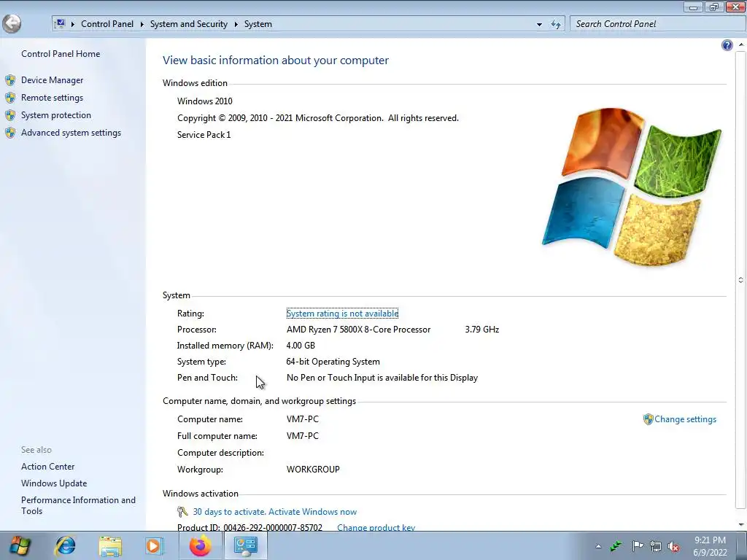The image size is (747, 560).
Task: Open address bar previous locations dropdown
Action: click(539, 24)
